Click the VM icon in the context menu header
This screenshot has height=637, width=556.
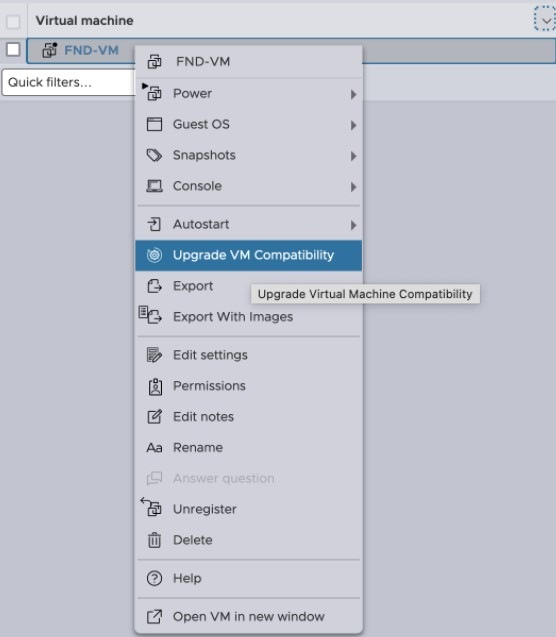coord(154,62)
